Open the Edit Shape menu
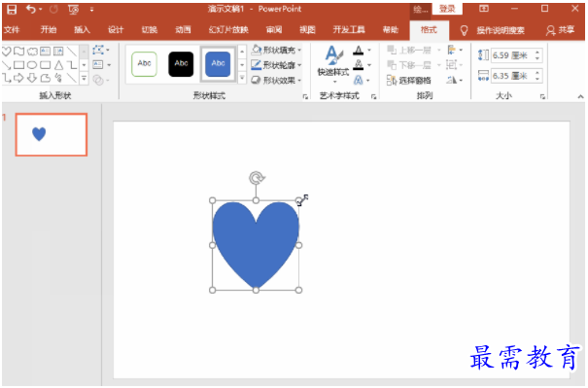Image resolution: width=588 pixels, height=388 pixels. [101, 50]
